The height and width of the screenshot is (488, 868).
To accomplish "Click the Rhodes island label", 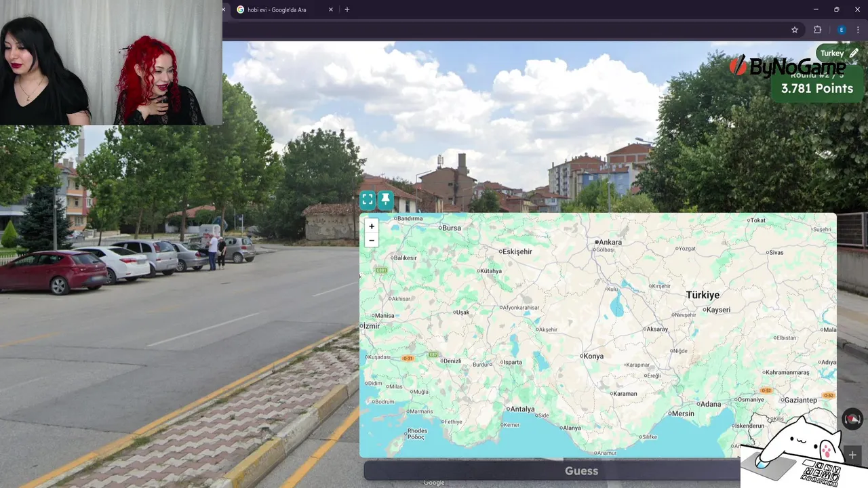I will pos(417,433).
